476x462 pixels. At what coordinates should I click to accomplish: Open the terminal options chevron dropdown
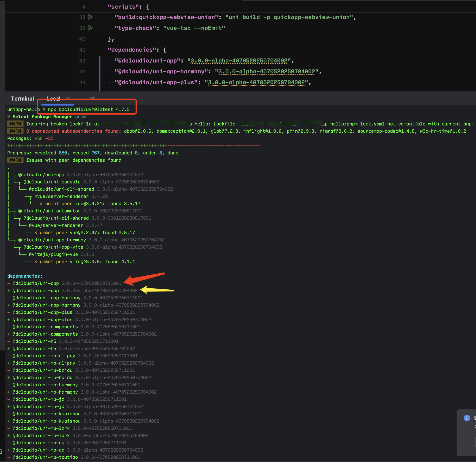click(92, 99)
